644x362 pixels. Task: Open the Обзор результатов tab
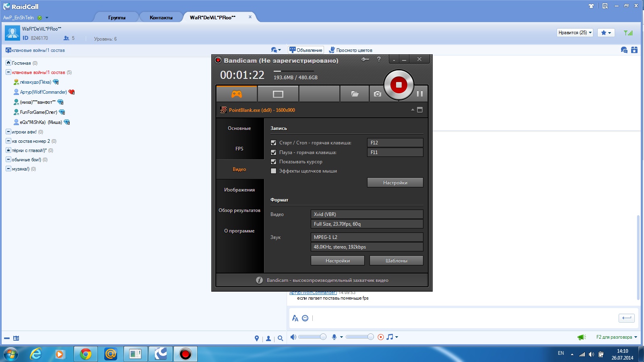239,210
